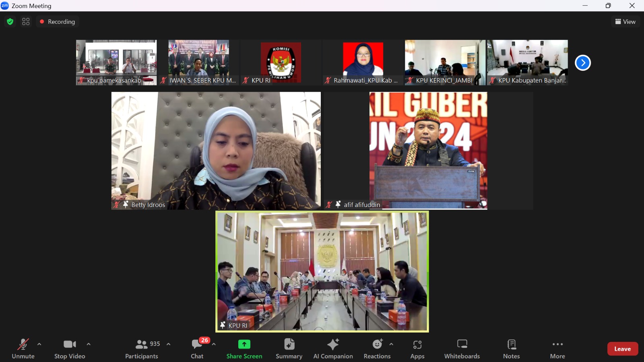Screen dimensions: 644x362
Task: Open Reactions picker
Action: 377,349
